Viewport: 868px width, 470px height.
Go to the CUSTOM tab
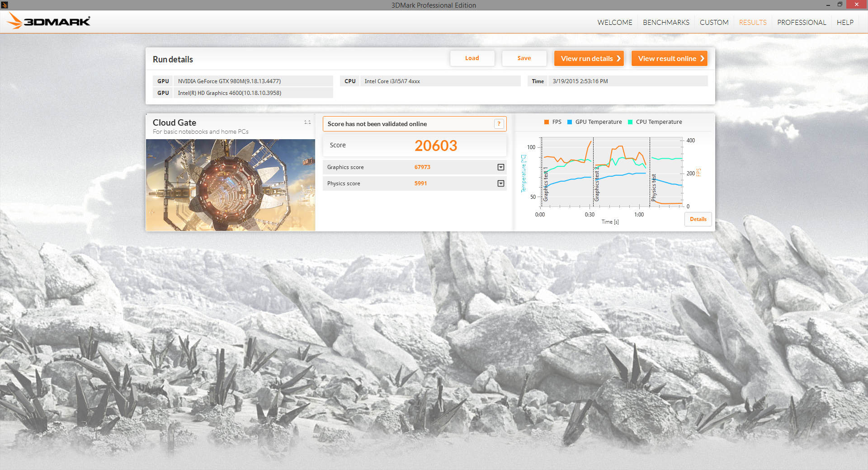click(x=714, y=22)
